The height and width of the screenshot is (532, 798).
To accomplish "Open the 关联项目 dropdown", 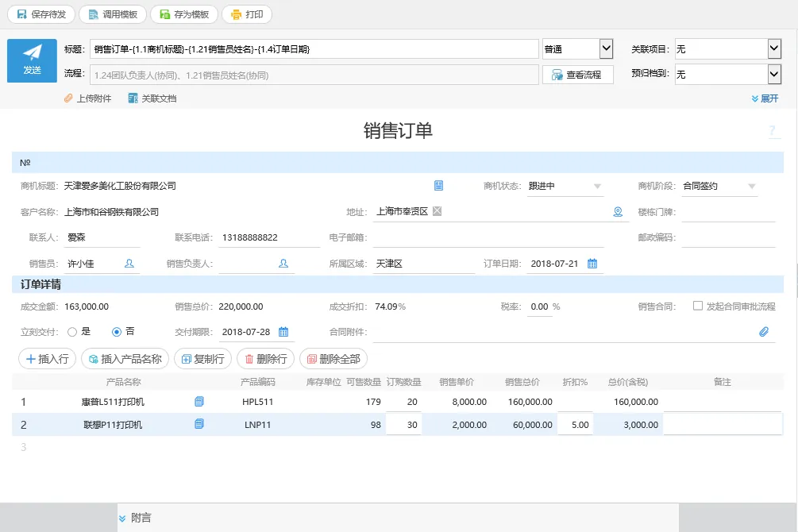I will [x=728, y=49].
